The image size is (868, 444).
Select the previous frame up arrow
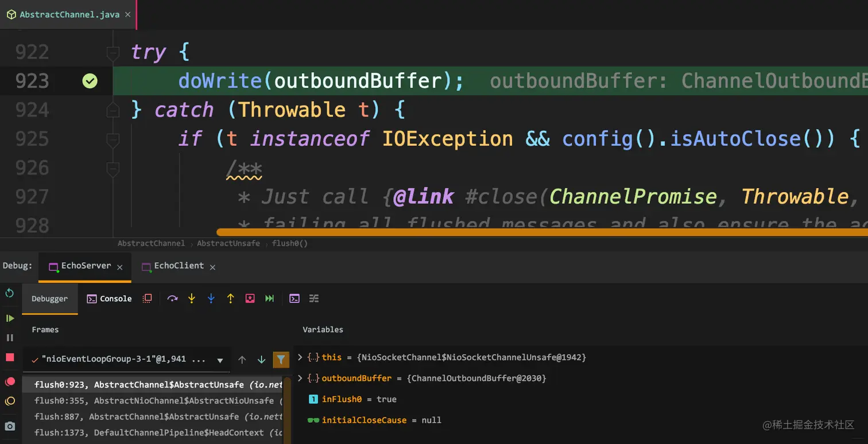point(242,360)
